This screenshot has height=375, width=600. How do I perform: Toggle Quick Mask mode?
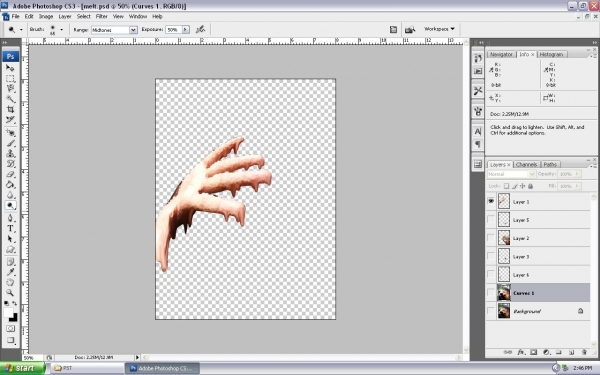[x=10, y=329]
